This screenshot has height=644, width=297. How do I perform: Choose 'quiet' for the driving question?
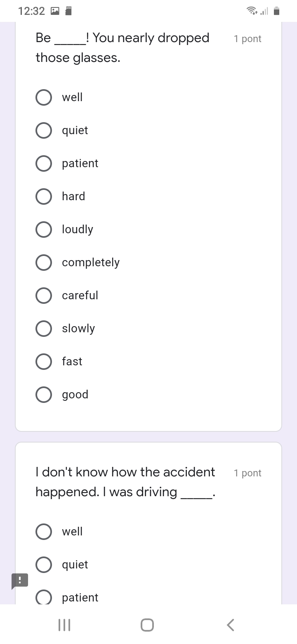pos(44,565)
